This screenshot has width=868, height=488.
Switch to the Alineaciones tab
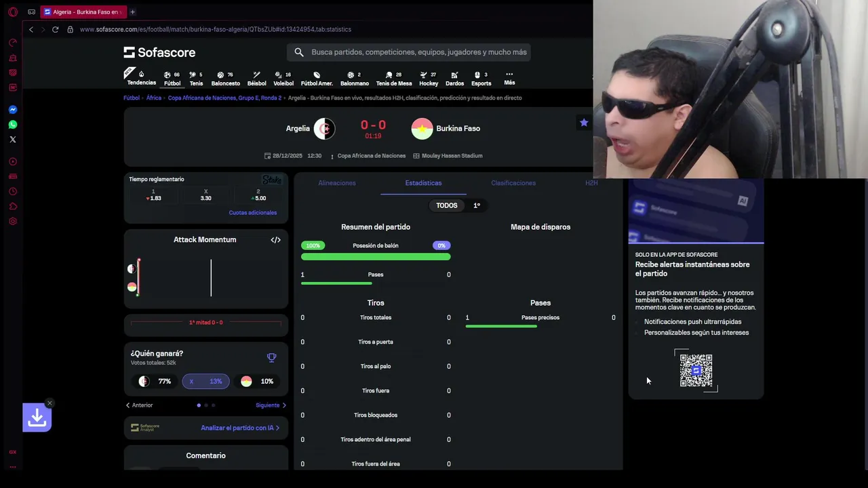coord(337,183)
